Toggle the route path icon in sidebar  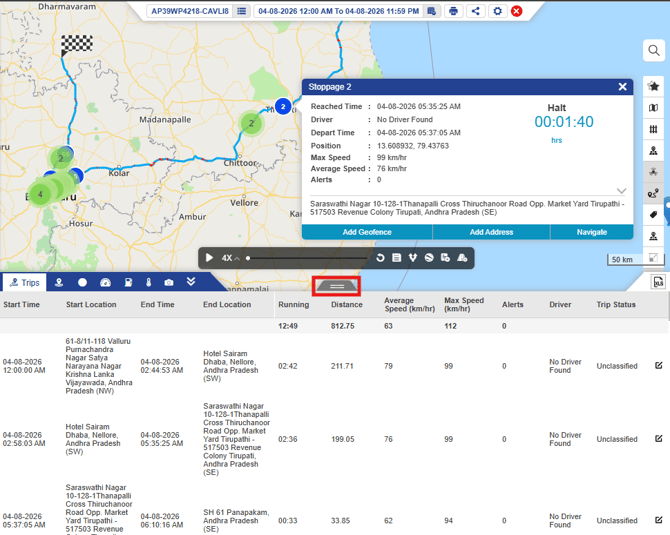tap(653, 194)
